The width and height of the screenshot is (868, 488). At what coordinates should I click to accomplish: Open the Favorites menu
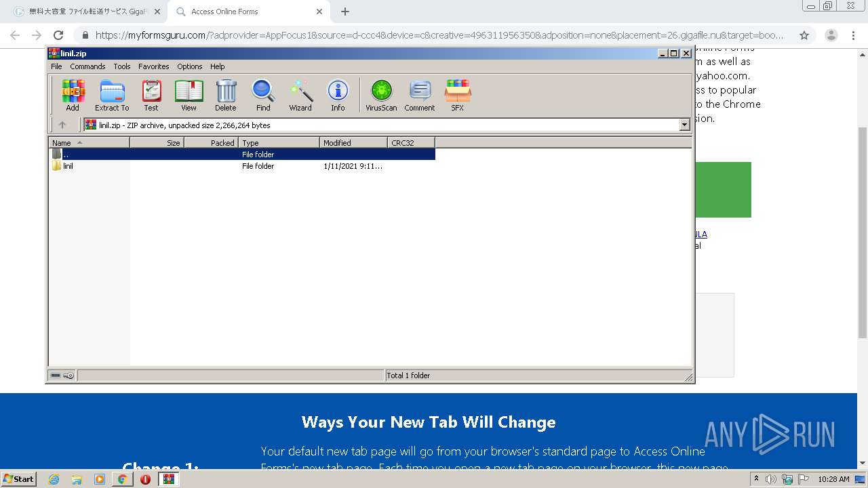tap(154, 66)
